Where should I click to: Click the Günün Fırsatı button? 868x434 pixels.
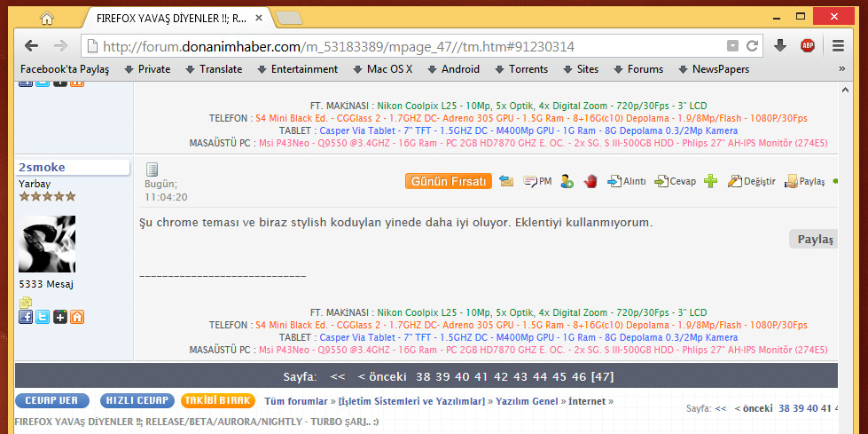coord(449,181)
